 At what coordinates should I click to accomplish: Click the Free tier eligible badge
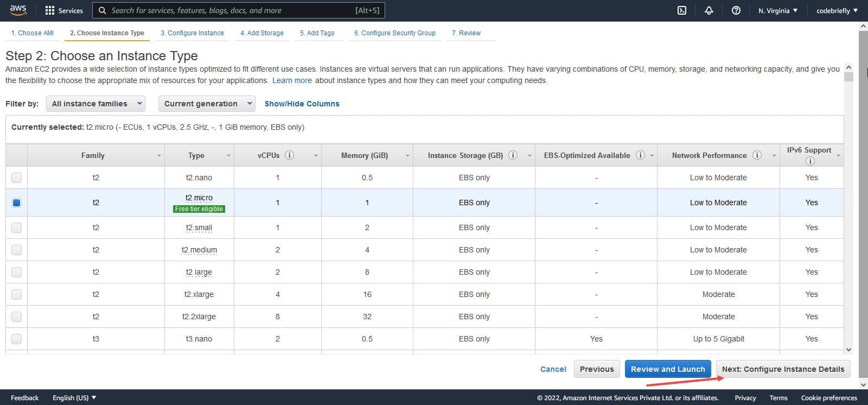point(199,208)
